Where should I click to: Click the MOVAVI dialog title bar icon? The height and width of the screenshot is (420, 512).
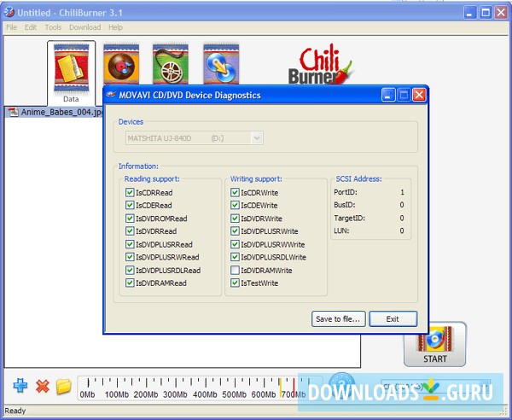(111, 95)
